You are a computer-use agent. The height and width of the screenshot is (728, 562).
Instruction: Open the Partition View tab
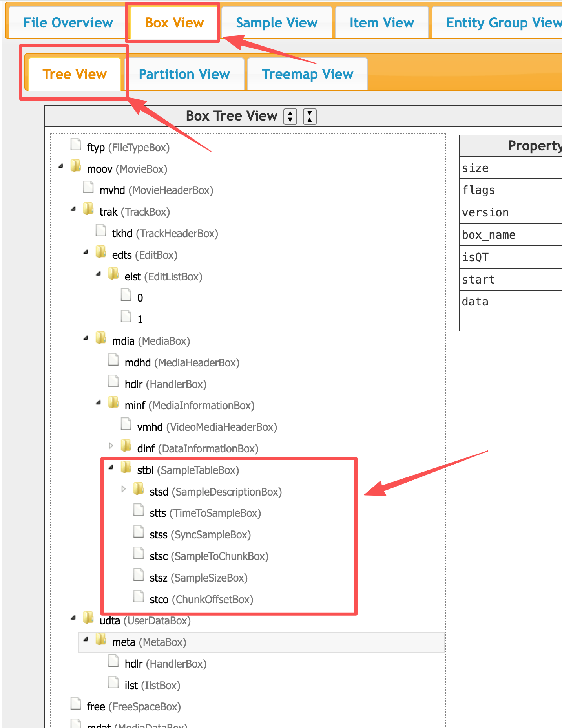tap(184, 74)
